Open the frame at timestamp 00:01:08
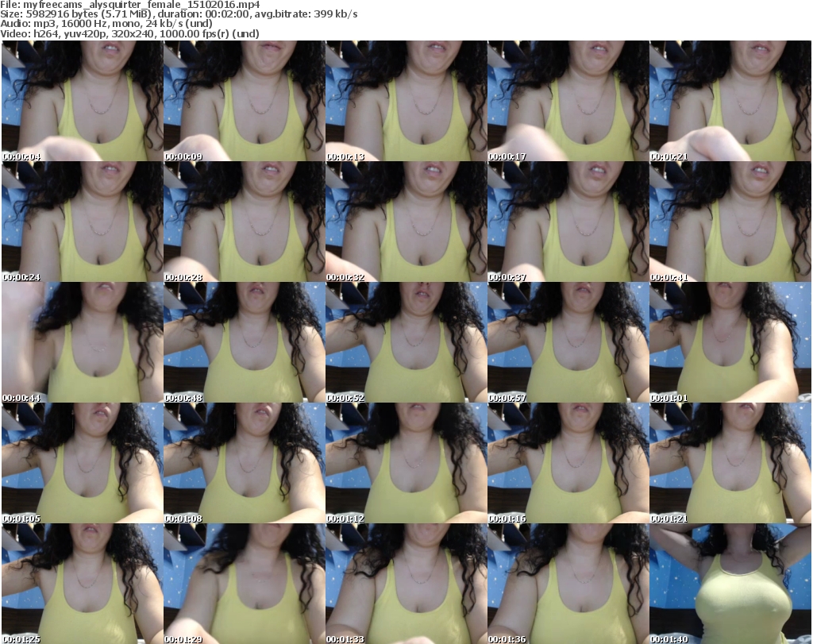 [245, 463]
